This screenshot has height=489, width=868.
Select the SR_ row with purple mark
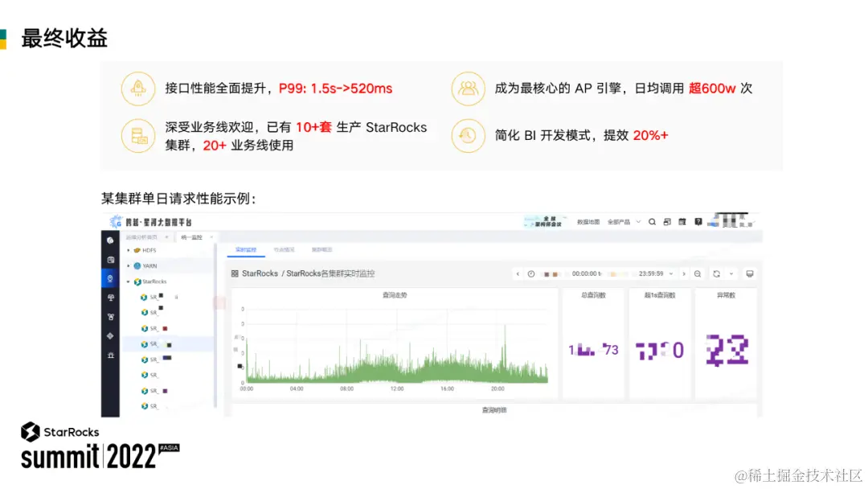pyautogui.click(x=166, y=391)
